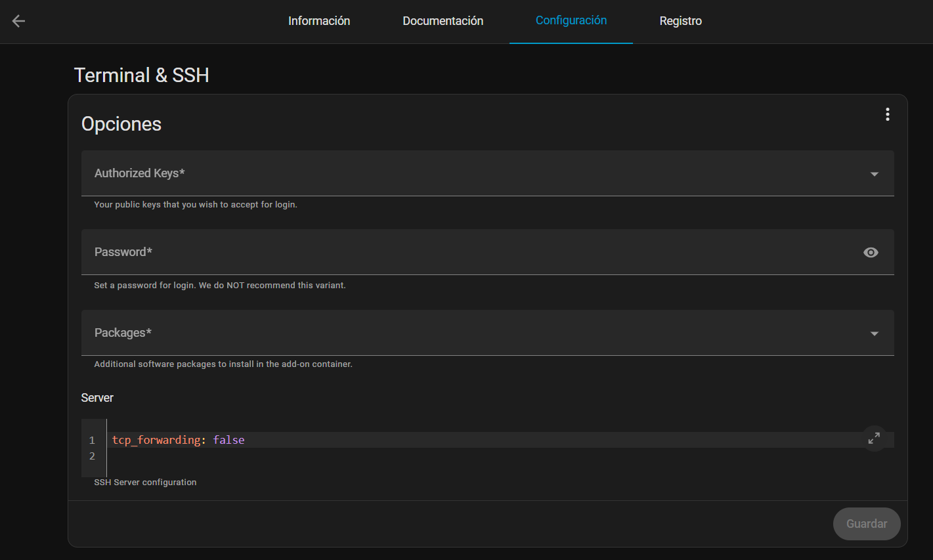Collapse the Authorized Keys chevron
This screenshot has height=560, width=933.
[874, 173]
